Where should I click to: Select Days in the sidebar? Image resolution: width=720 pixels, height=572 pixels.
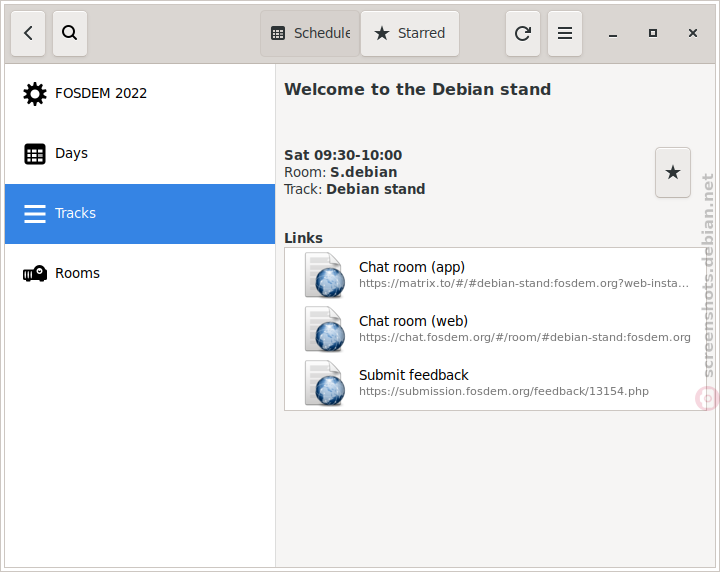click(140, 154)
